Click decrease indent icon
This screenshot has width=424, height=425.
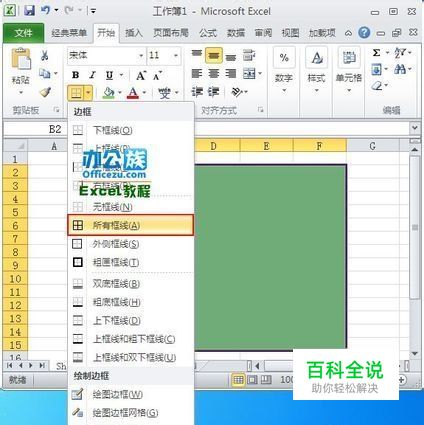click(197, 91)
